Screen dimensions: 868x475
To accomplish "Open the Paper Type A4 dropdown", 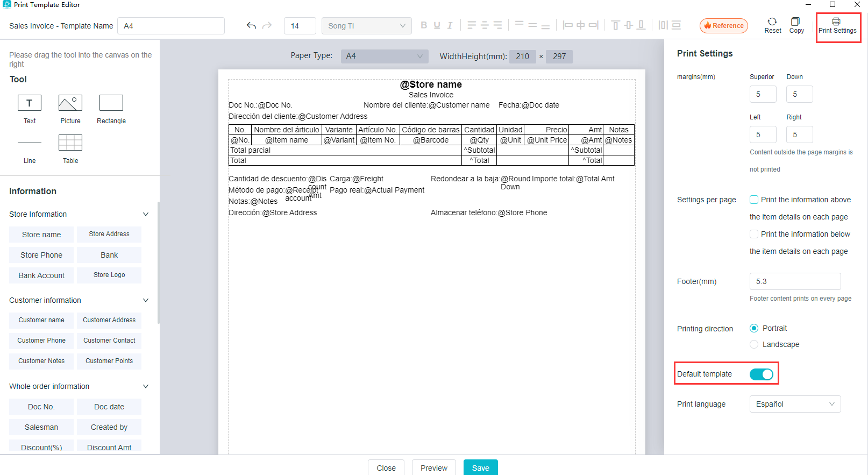I will click(384, 56).
